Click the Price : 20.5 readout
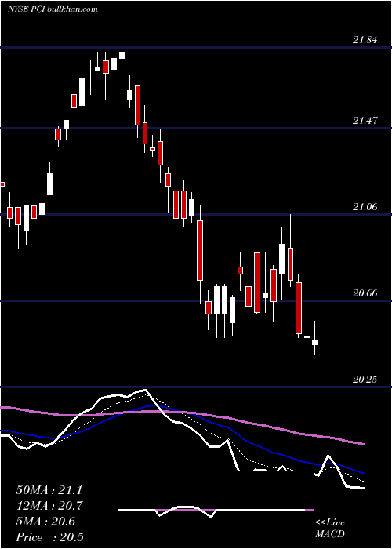The width and height of the screenshot is (392, 549). (49, 537)
